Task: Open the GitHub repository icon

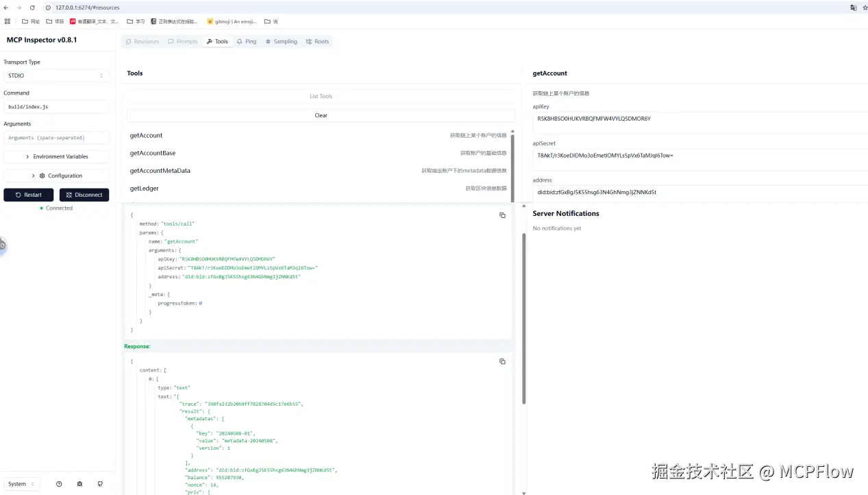Action: [x=100, y=484]
